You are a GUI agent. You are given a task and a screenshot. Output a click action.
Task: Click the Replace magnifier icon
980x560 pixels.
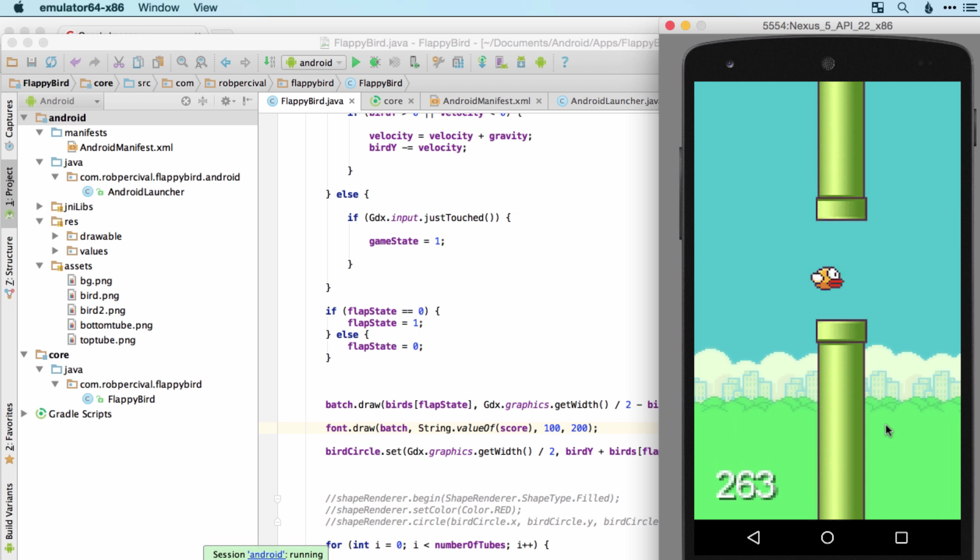[x=201, y=62]
